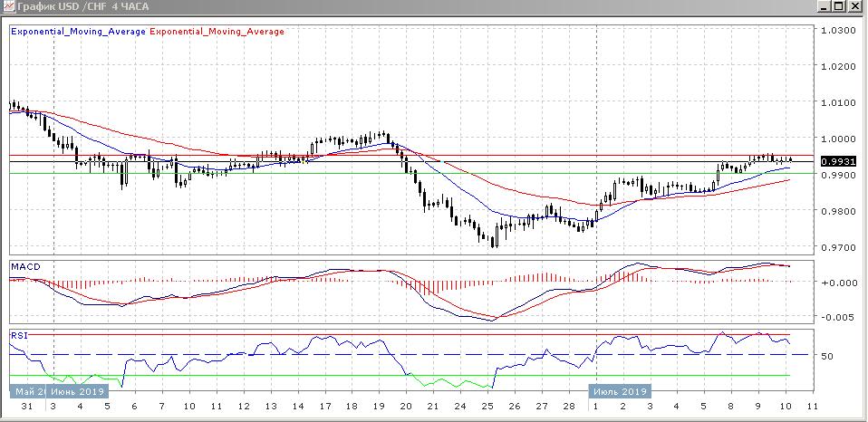Select the red Exponential_Moving_Average legend label

pyautogui.click(x=217, y=32)
